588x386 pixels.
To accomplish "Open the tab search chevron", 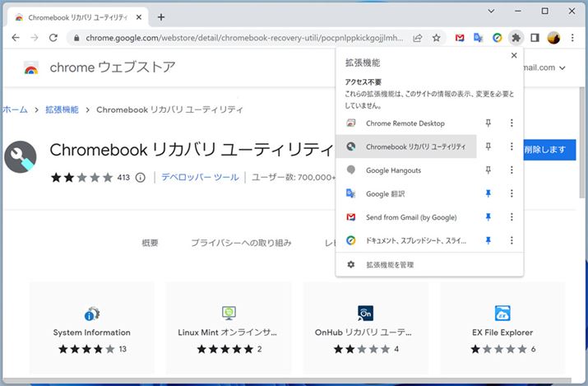I will (x=491, y=12).
